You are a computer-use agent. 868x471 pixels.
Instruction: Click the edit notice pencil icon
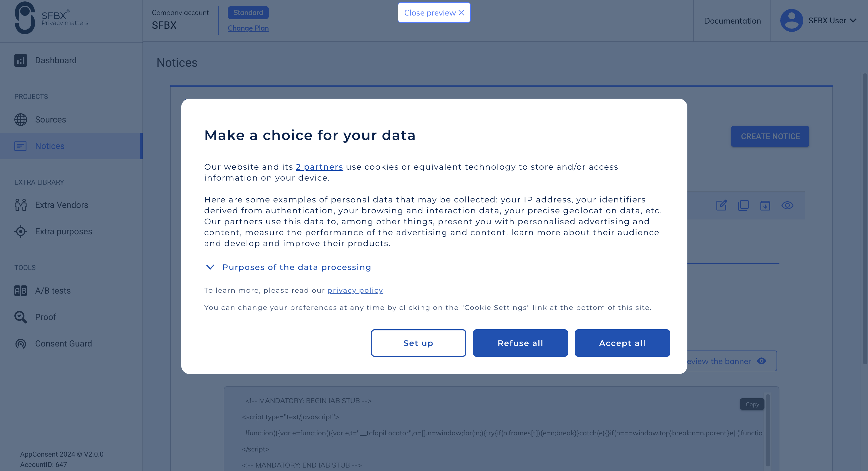[721, 205]
